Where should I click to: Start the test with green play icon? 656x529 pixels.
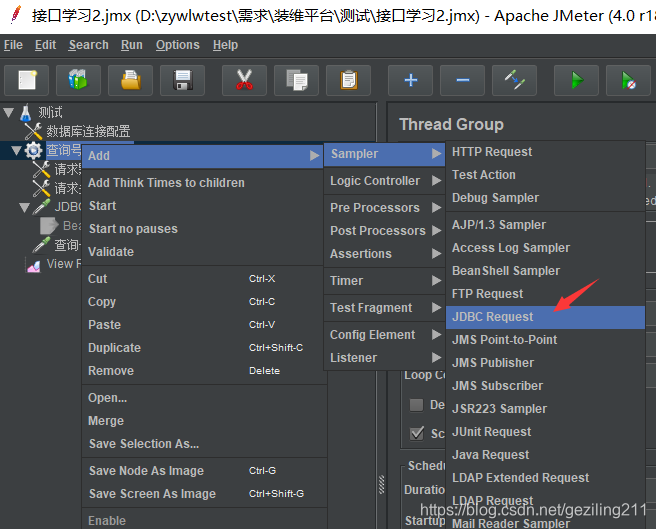(577, 80)
